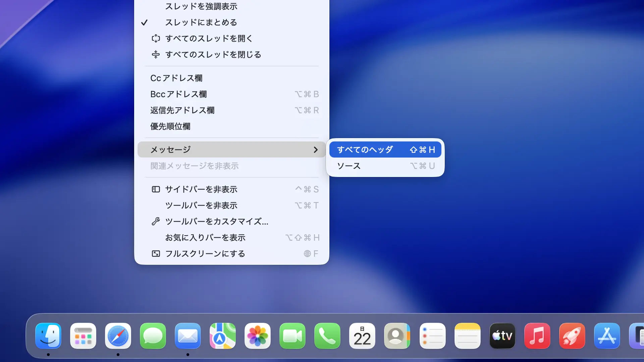644x362 pixels.
Task: Open Finder from the Dock
Action: [x=48, y=336]
